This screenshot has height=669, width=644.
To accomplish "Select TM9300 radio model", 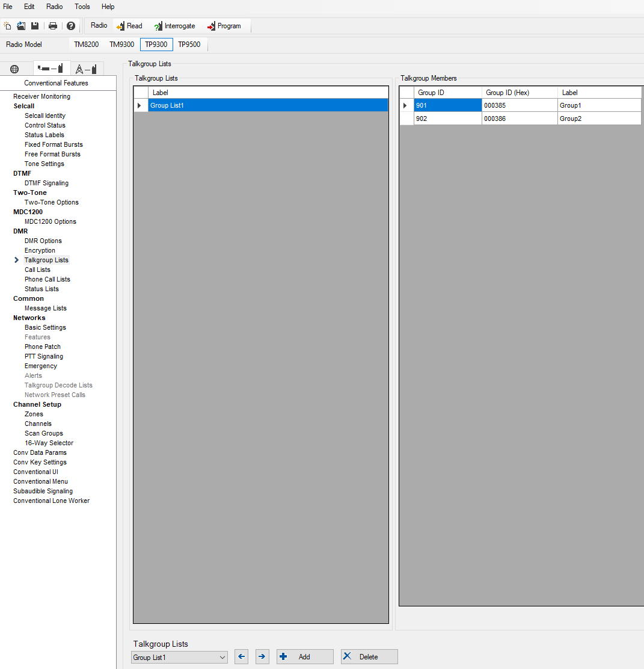I will 122,45.
